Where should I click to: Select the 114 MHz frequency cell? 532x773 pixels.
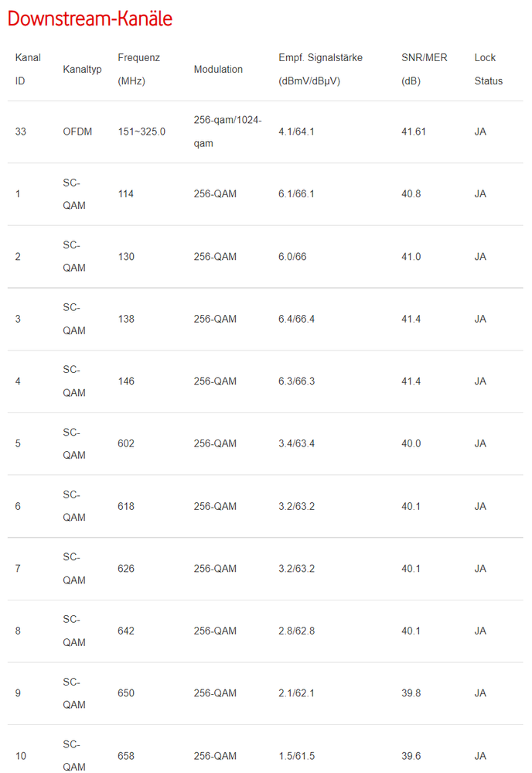click(x=126, y=193)
